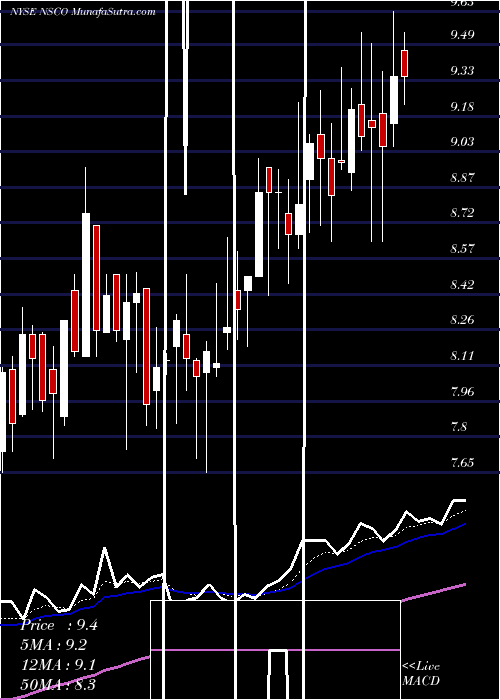The image size is (500, 700).
Task: Click the 9.18 price axis label
Action: coord(462,107)
